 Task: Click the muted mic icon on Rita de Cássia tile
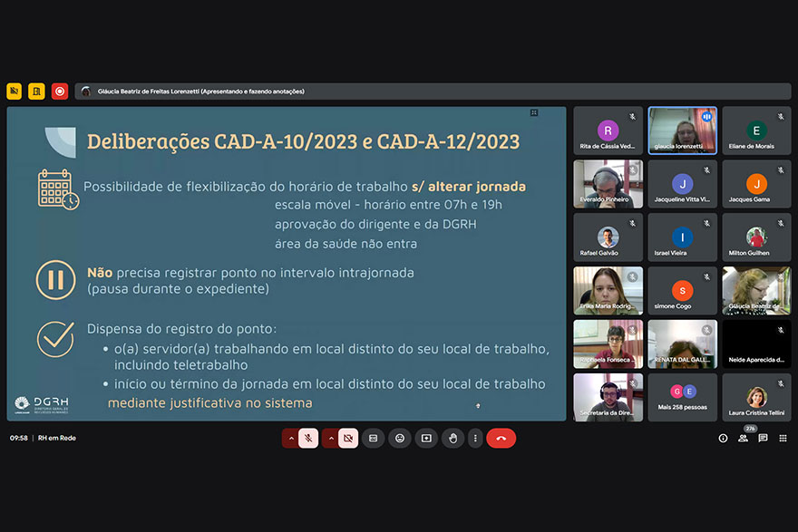tap(633, 117)
